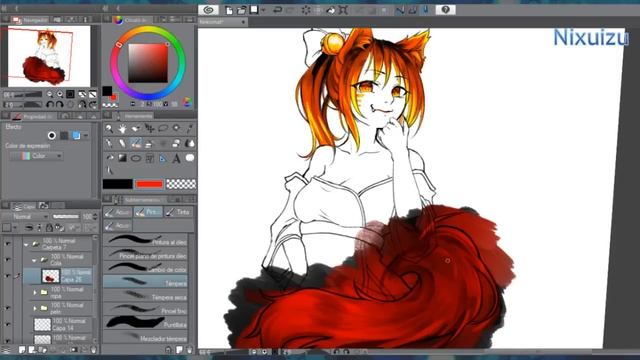Select the Balloon tool
The height and width of the screenshot is (360, 640).
pos(190,158)
